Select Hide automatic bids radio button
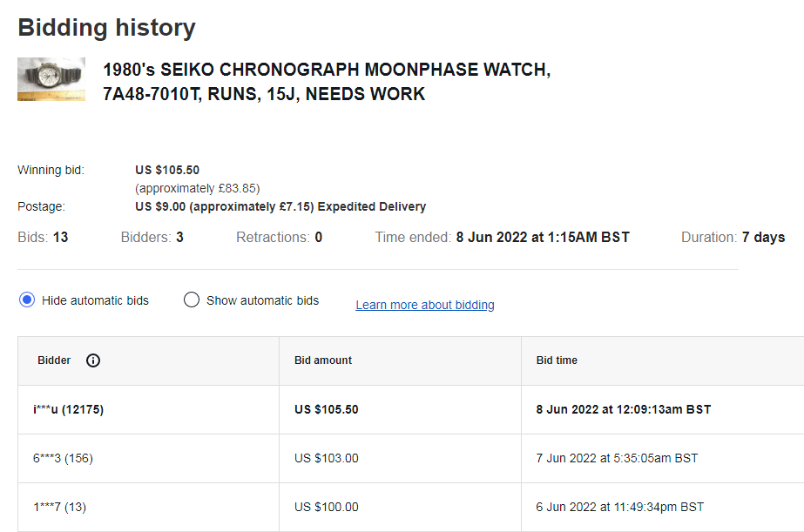The height and width of the screenshot is (532, 804). [x=27, y=300]
